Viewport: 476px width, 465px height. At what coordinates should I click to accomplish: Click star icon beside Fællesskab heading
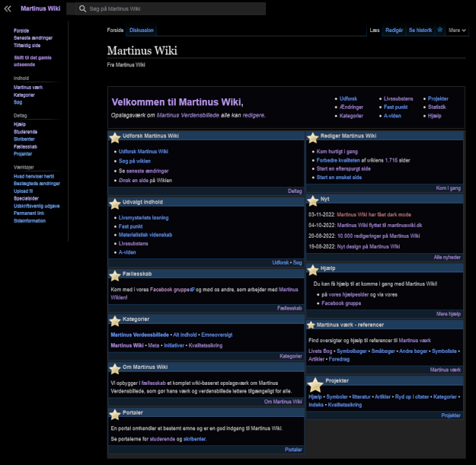point(115,276)
